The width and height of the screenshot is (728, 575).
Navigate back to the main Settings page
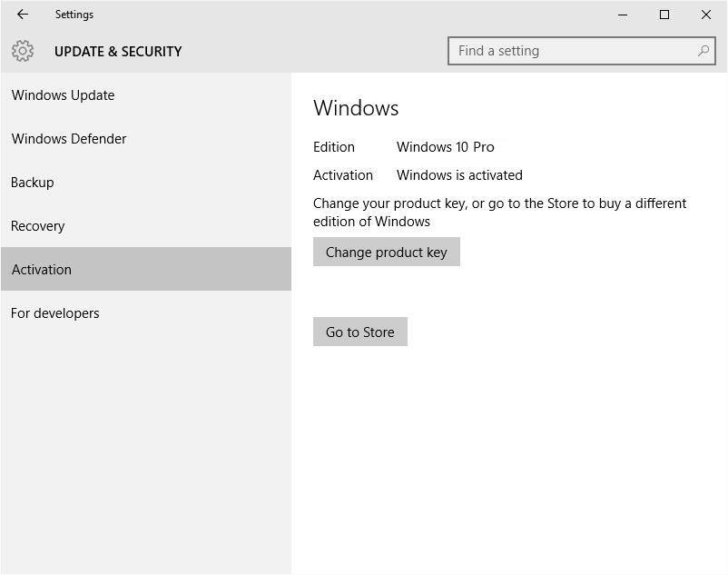(x=22, y=15)
